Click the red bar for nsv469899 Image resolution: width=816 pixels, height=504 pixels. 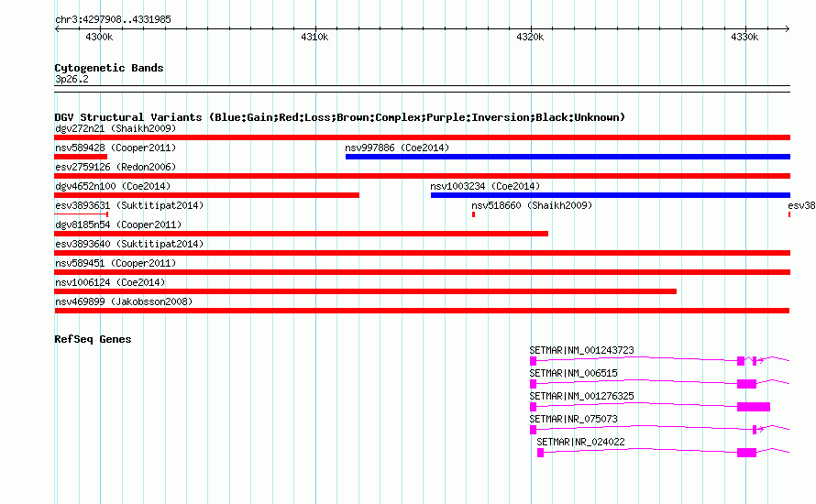click(x=422, y=311)
